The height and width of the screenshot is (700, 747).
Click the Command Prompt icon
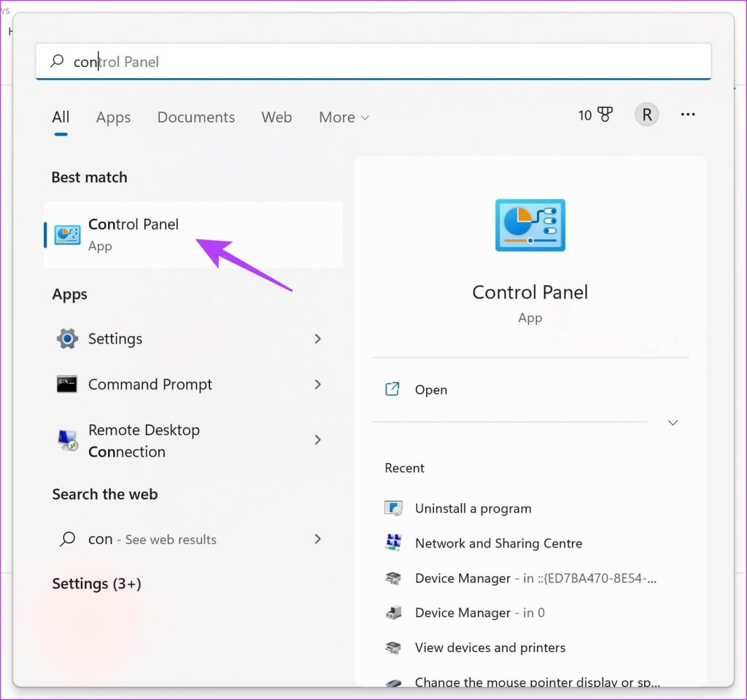pos(67,384)
